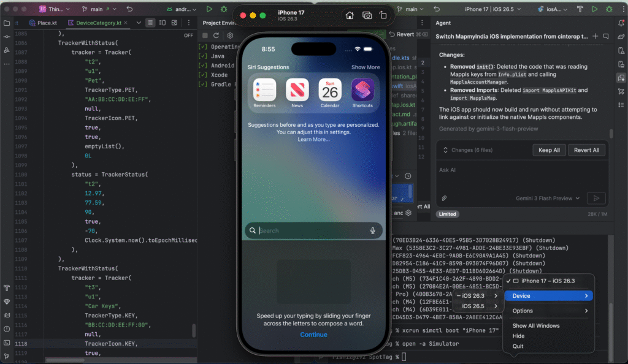Send the Ask AI message
The height and width of the screenshot is (364, 628).
(596, 198)
